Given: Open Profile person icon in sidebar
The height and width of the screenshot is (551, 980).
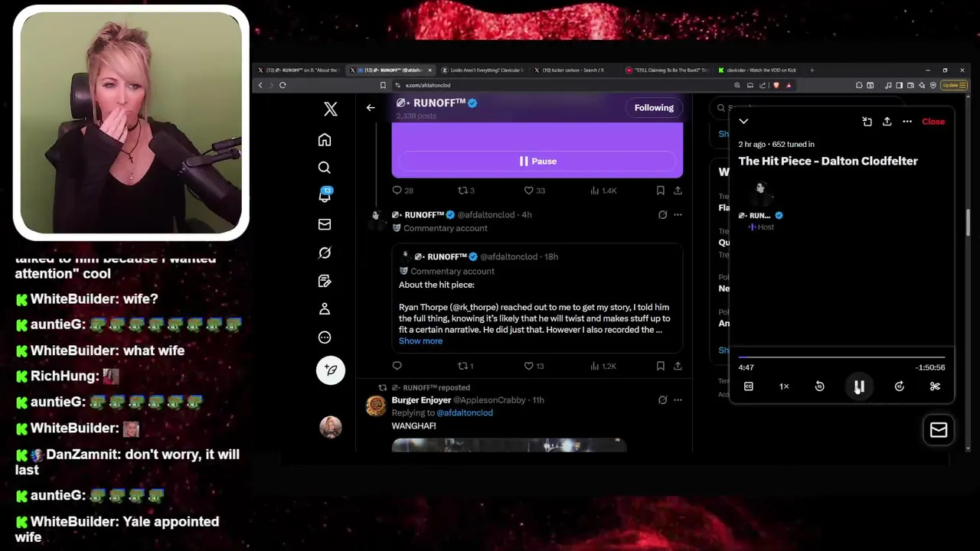Looking at the screenshot, I should (x=325, y=308).
